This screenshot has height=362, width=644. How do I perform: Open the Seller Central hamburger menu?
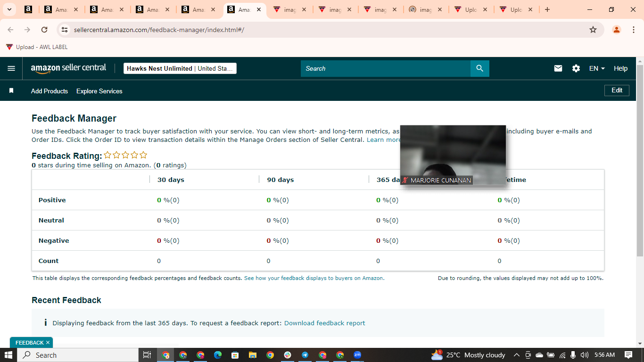pos(11,68)
